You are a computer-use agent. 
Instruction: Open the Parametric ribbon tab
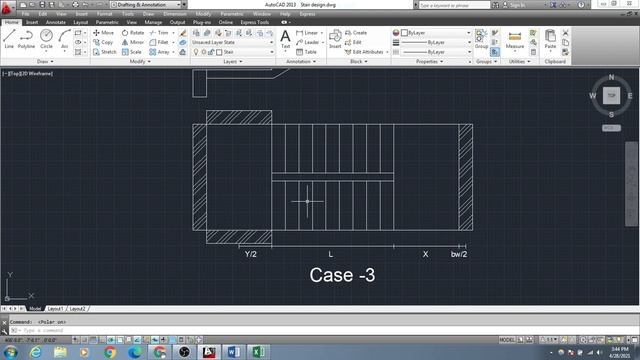(x=107, y=22)
